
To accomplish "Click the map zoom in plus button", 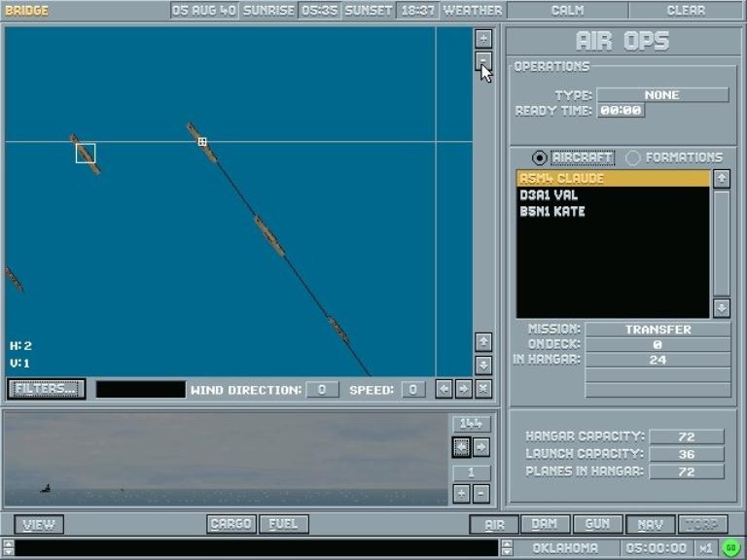I will [x=483, y=38].
